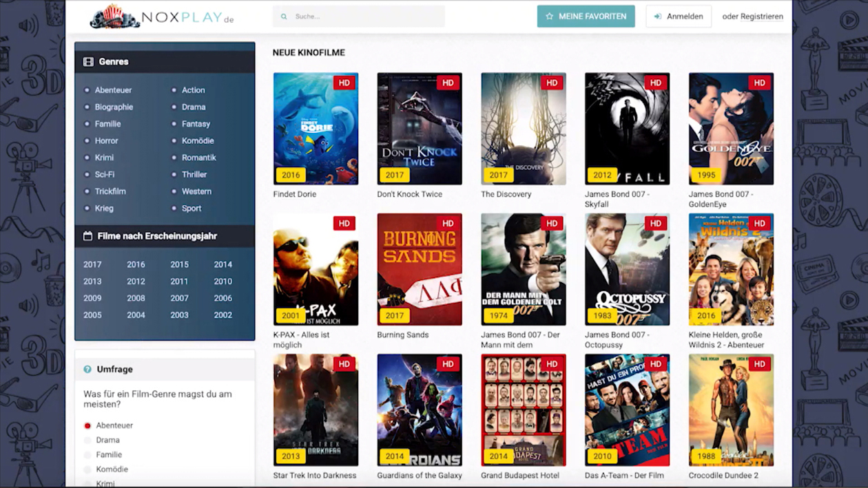Select the Krieg genre
The image size is (868, 488).
click(x=104, y=209)
